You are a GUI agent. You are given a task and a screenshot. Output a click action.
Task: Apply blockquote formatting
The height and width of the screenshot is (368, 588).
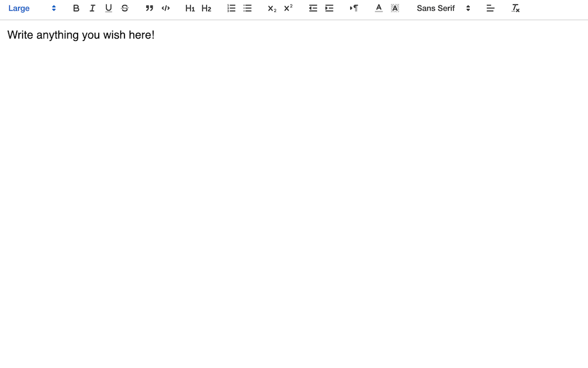[x=149, y=8]
